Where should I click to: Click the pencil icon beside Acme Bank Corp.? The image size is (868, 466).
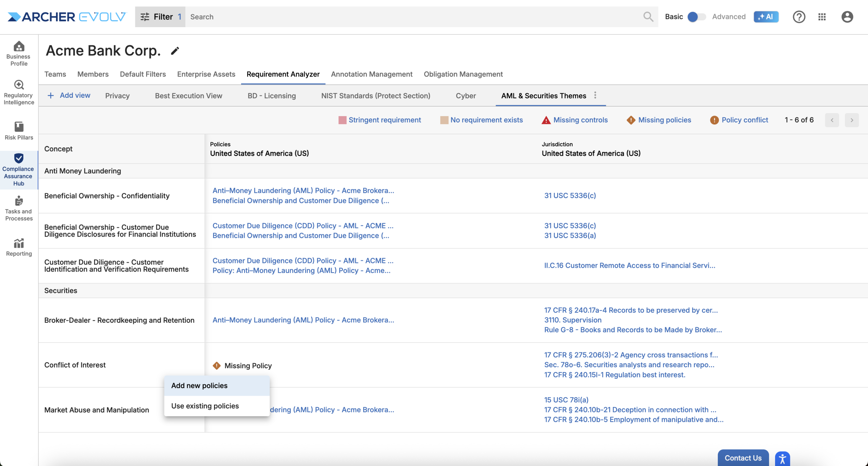[175, 51]
